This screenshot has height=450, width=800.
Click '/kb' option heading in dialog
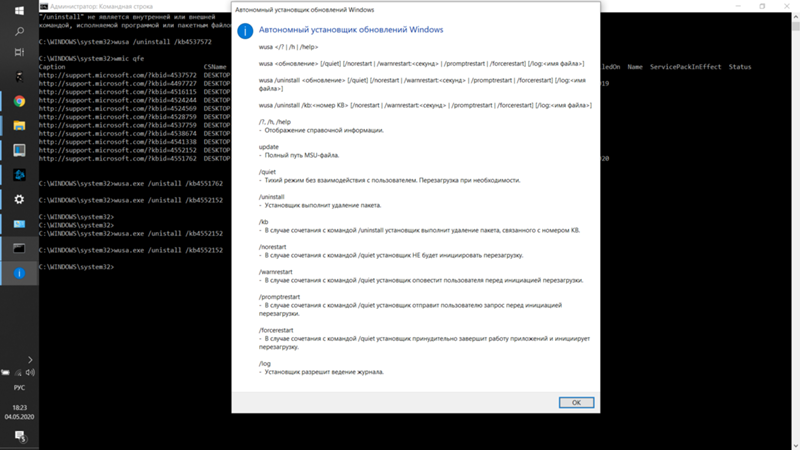pos(263,222)
